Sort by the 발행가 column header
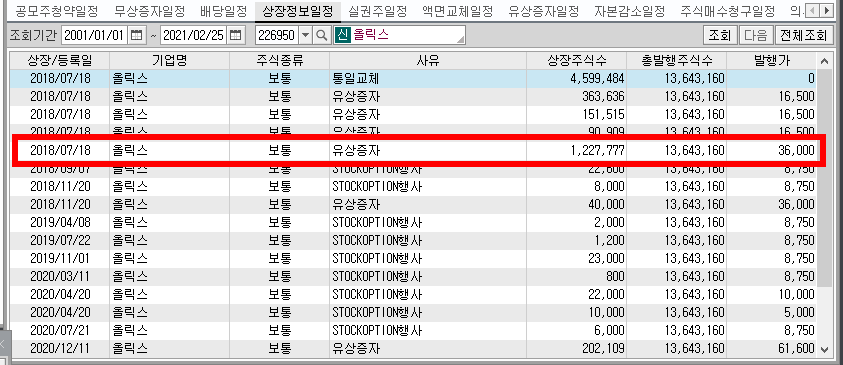Screen dimensions: 843x365 772,61
